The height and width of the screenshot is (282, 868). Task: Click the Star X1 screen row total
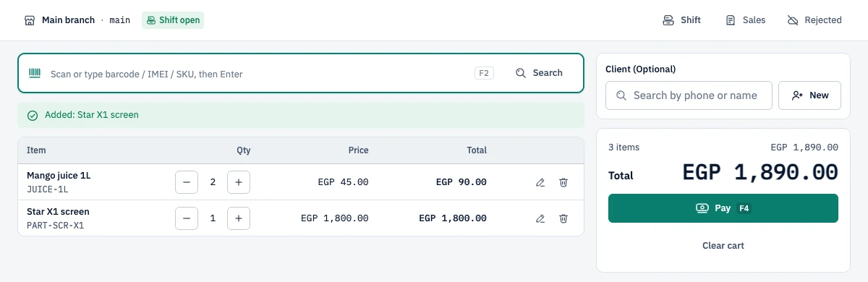coord(453,218)
